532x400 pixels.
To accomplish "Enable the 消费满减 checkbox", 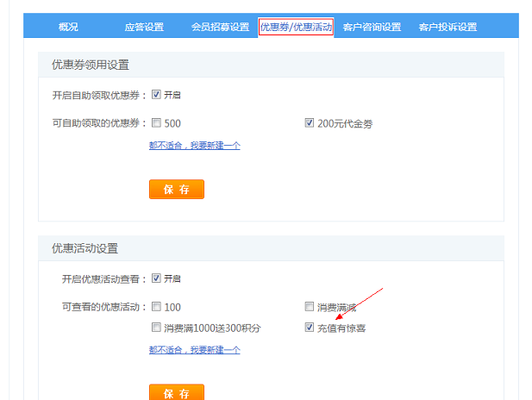I will 310,307.
